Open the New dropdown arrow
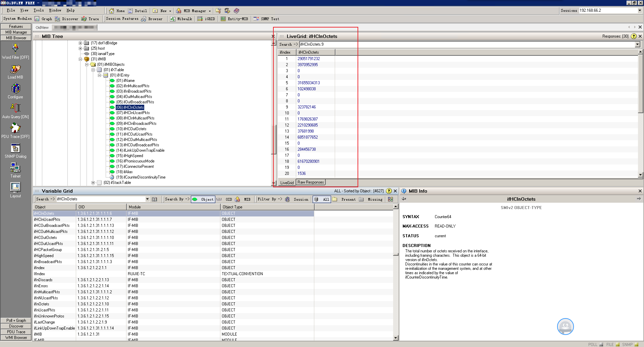644x347 pixels. (170, 11)
